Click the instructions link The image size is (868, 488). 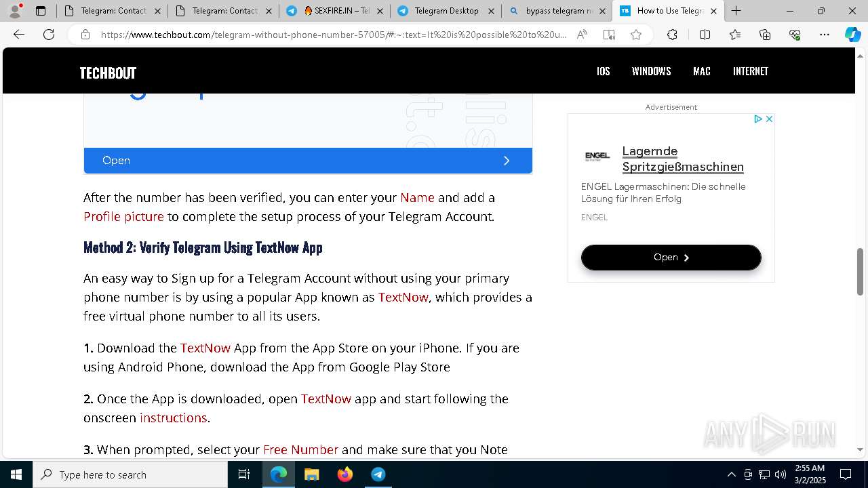173,418
